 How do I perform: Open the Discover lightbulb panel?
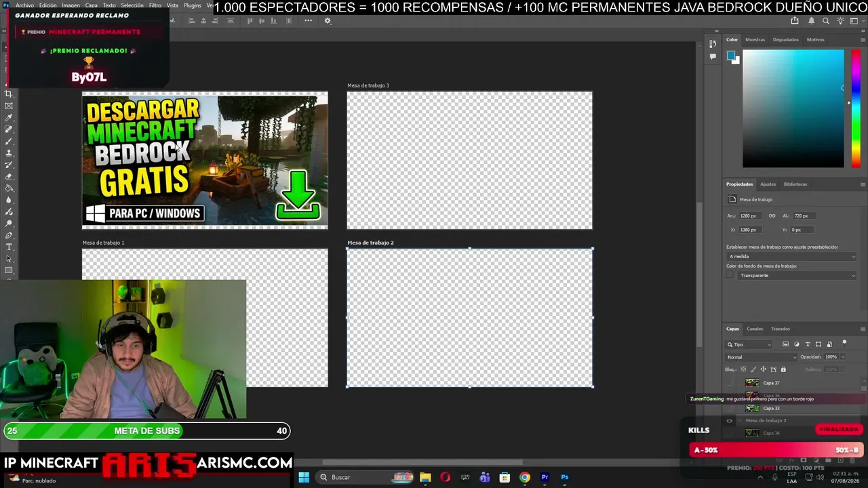pyautogui.click(x=840, y=21)
